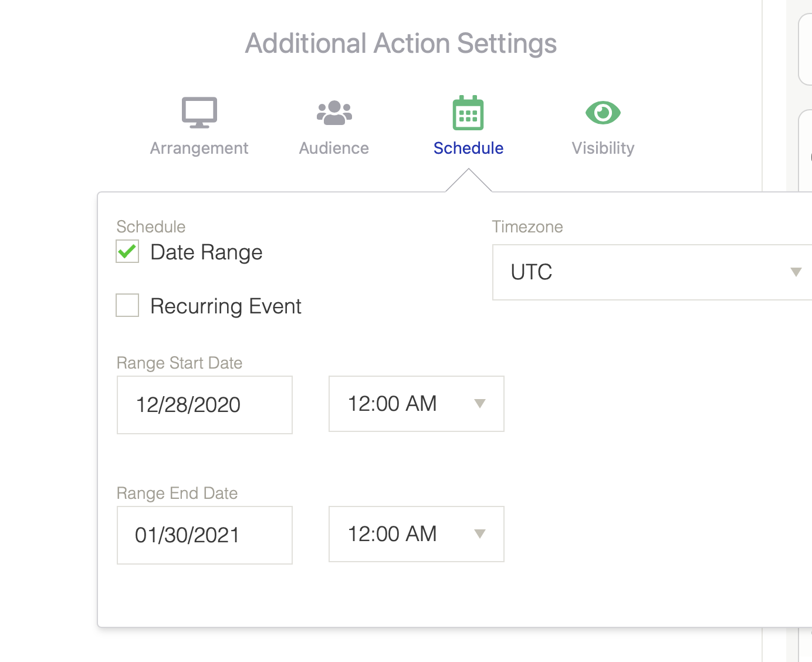Open the Timezone UTC dropdown
This screenshot has width=812, height=662.
point(645,272)
